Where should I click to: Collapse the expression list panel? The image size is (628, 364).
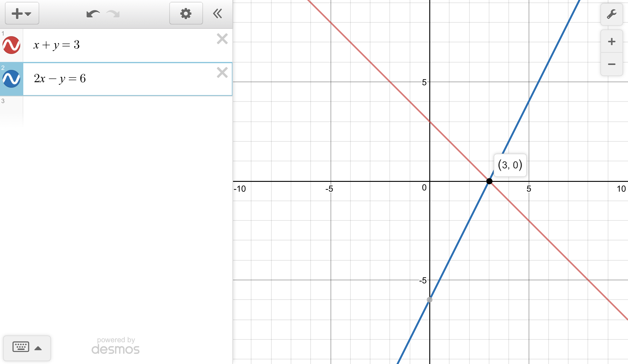217,13
